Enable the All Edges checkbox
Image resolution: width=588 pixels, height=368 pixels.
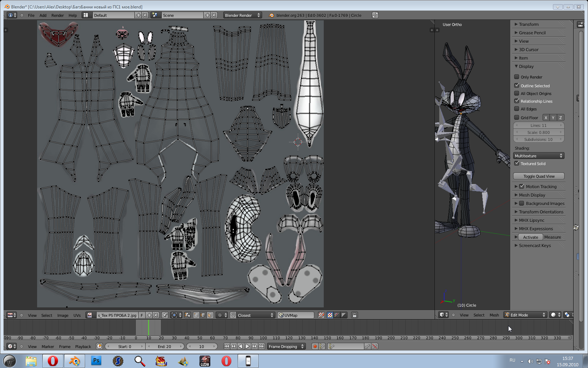[517, 109]
